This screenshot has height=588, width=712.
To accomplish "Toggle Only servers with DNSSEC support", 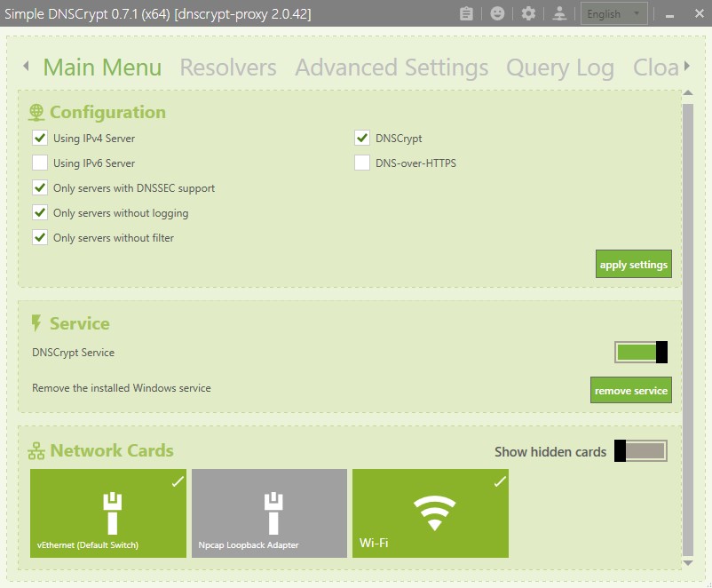I will (40, 187).
